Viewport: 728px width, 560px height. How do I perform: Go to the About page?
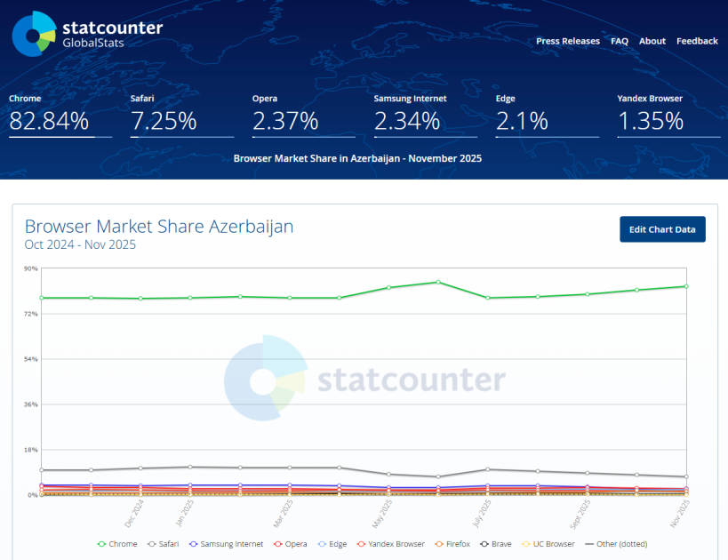click(x=652, y=41)
